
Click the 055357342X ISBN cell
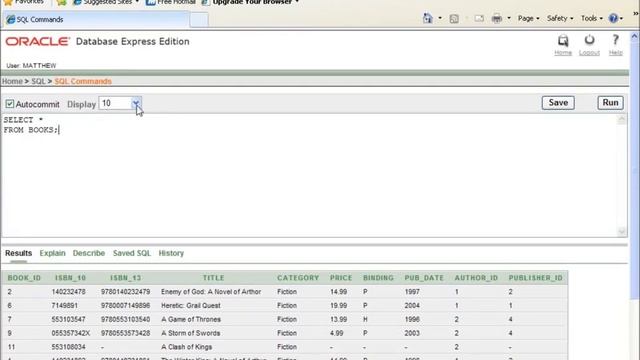point(71,333)
